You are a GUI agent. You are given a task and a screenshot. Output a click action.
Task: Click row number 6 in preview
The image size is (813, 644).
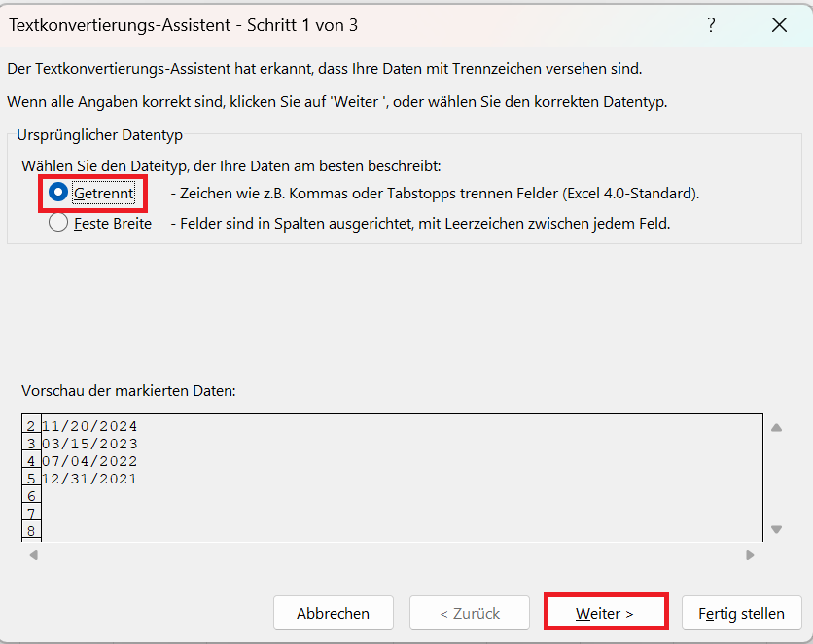click(31, 496)
